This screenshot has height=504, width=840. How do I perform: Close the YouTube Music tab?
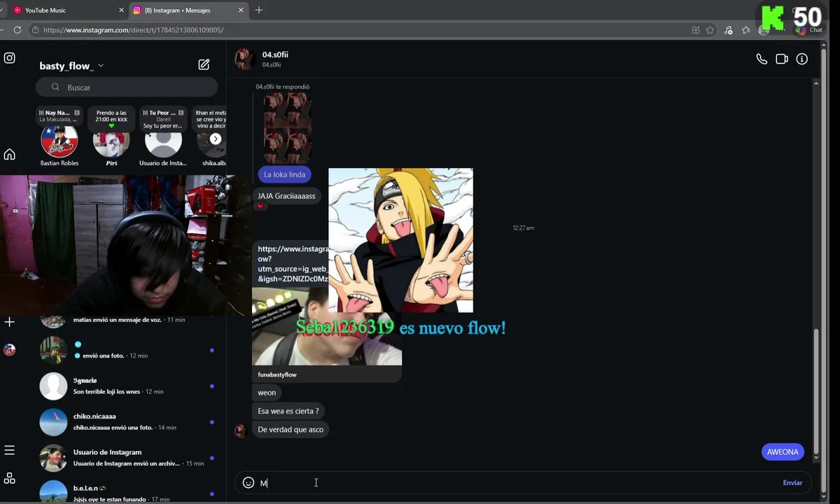[121, 10]
